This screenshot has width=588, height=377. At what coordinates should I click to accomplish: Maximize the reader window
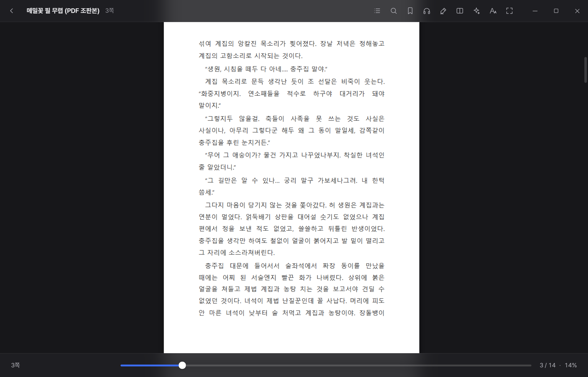pyautogui.click(x=556, y=11)
